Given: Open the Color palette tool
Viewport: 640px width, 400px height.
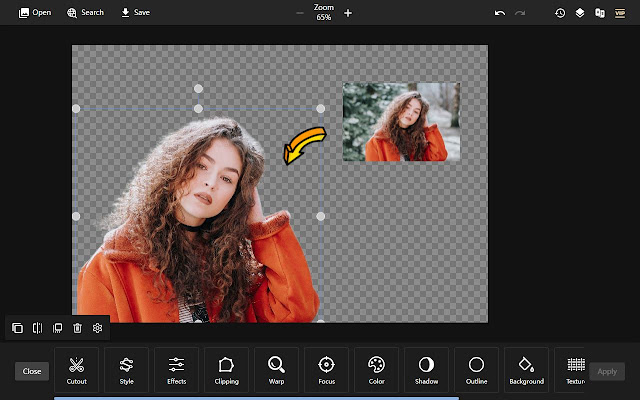Looking at the screenshot, I should pyautogui.click(x=376, y=370).
